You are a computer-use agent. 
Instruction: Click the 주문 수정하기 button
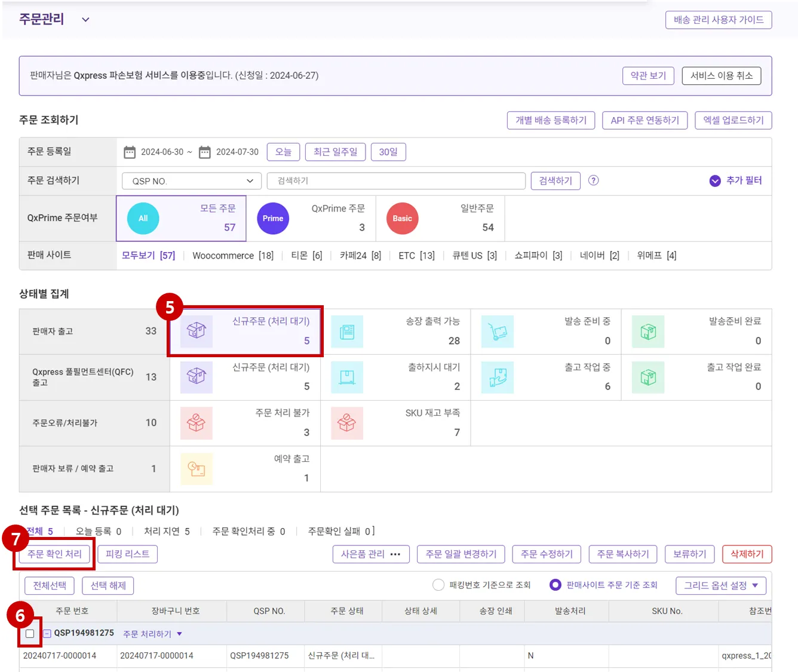(x=547, y=554)
